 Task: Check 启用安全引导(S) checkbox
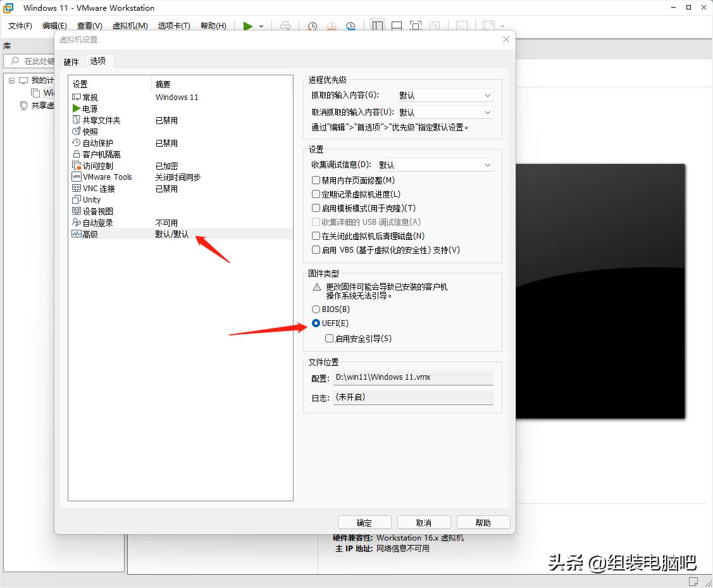(329, 338)
